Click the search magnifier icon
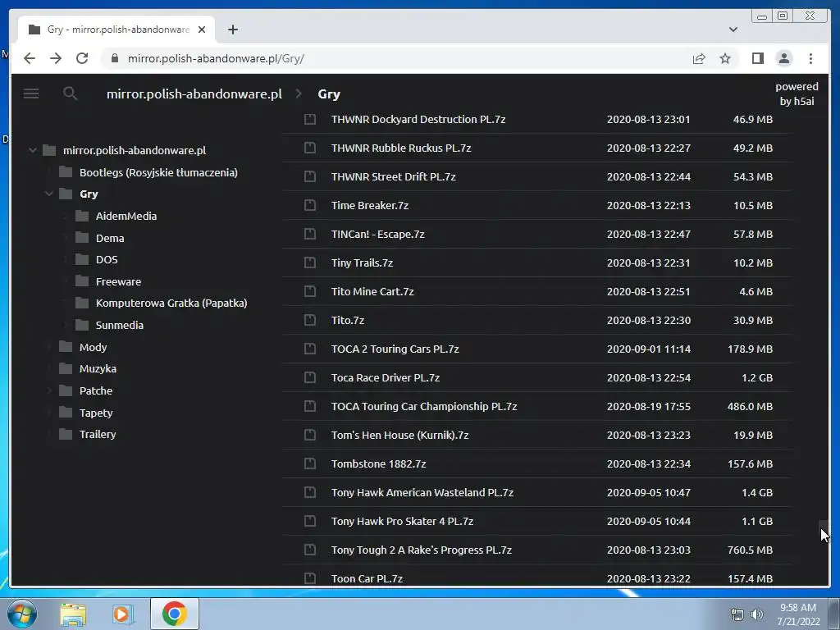 click(71, 94)
